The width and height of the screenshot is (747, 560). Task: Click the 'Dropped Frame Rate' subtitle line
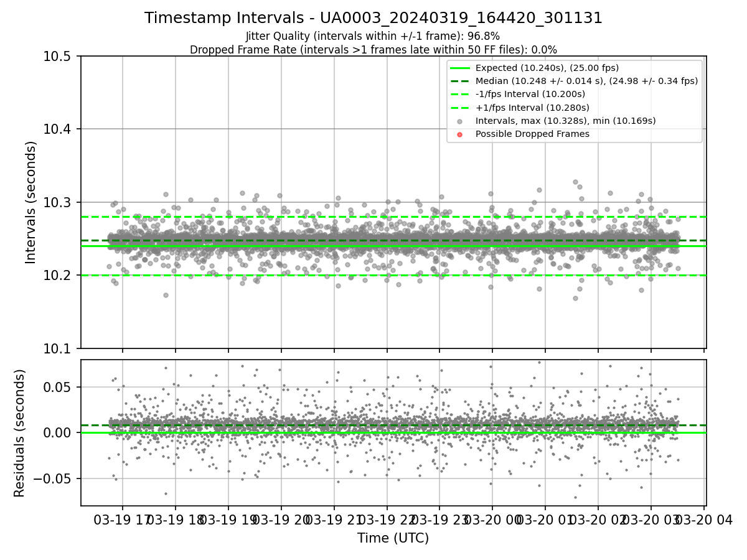click(374, 50)
